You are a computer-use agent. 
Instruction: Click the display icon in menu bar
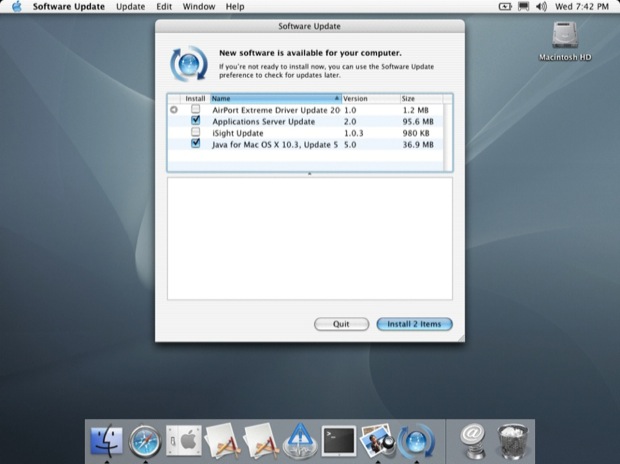pyautogui.click(x=524, y=7)
